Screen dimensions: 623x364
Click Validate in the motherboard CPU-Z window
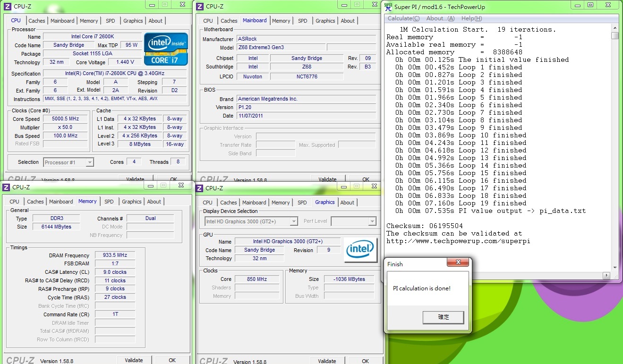click(327, 179)
